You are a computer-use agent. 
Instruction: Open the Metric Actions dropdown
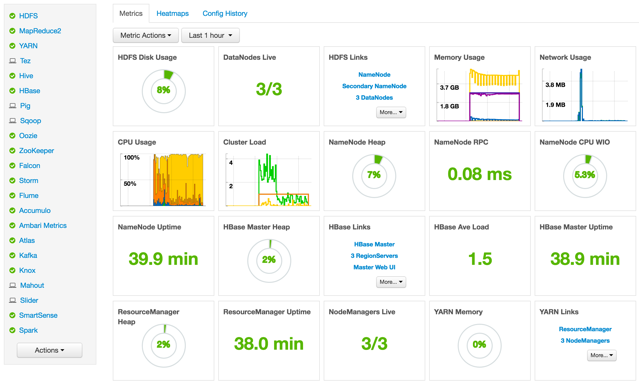click(146, 35)
